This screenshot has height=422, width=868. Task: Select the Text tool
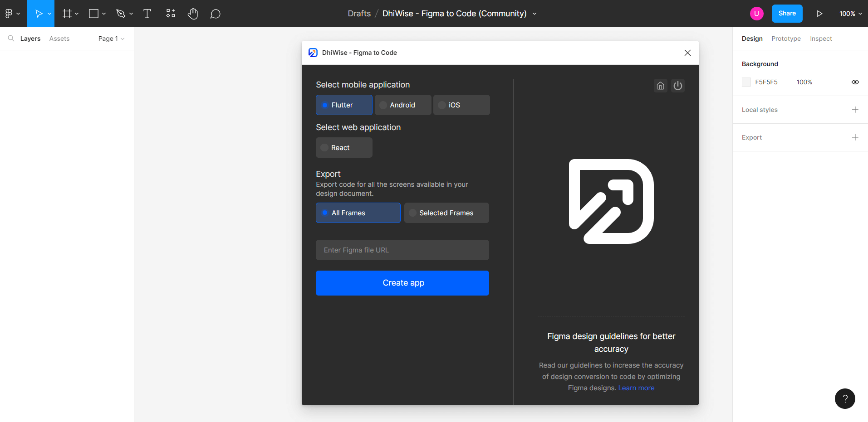147,14
